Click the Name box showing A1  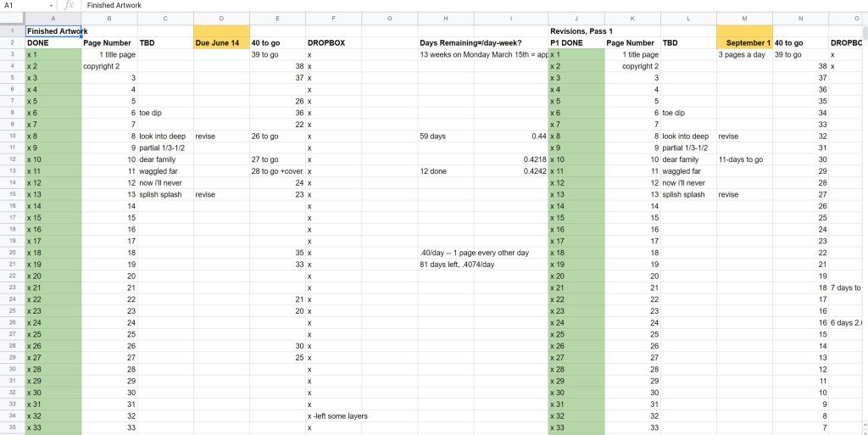click(x=25, y=5)
